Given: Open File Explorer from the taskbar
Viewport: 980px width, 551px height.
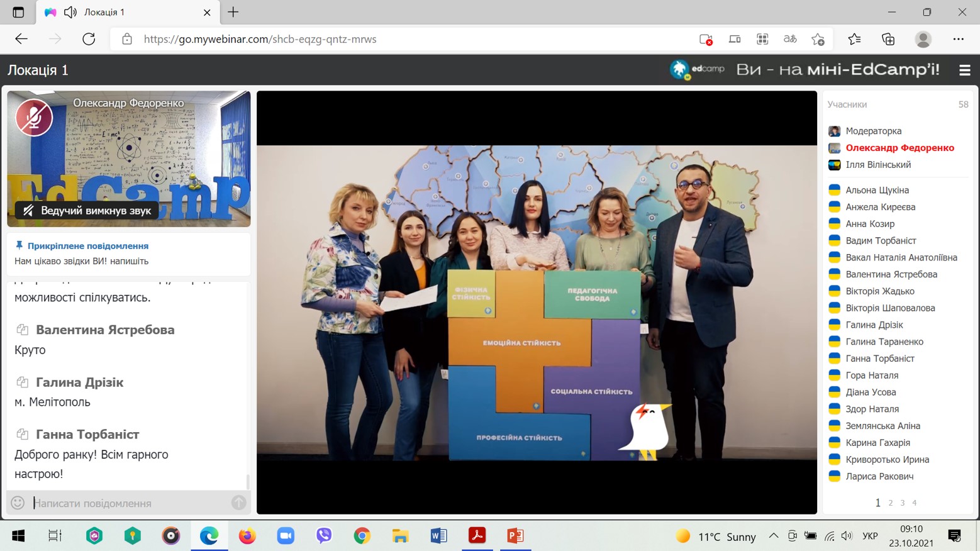Looking at the screenshot, I should tap(400, 536).
